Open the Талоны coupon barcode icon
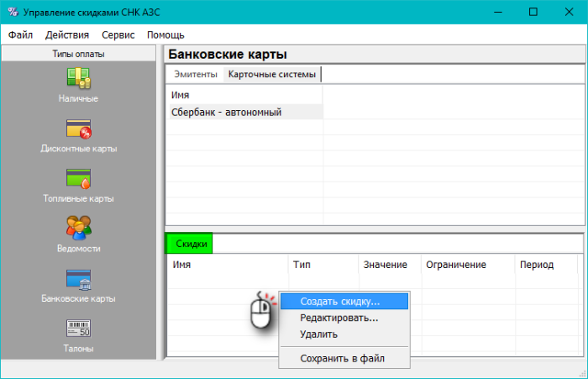Viewport: 588px width, 379px height. 78,328
